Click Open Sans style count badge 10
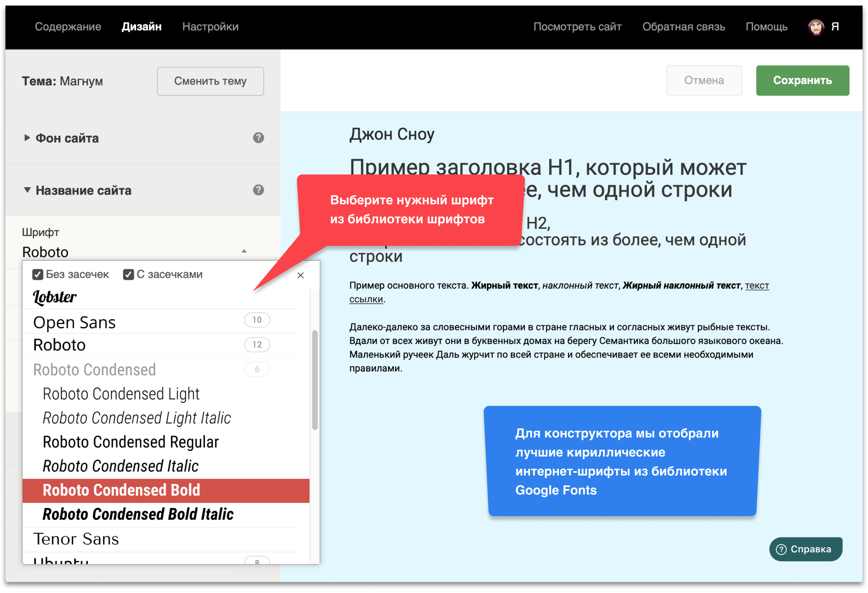The image size is (868, 593). 257,320
